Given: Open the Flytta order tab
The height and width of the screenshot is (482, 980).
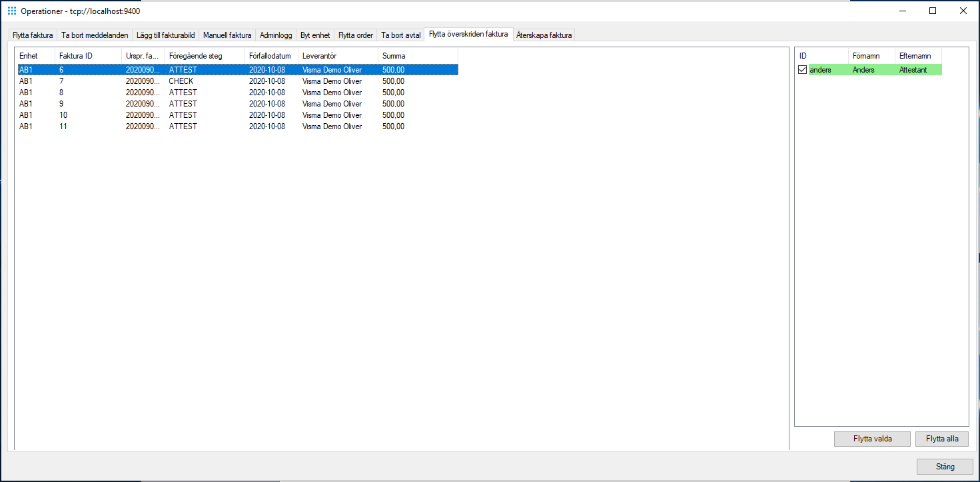Looking at the screenshot, I should coord(355,35).
